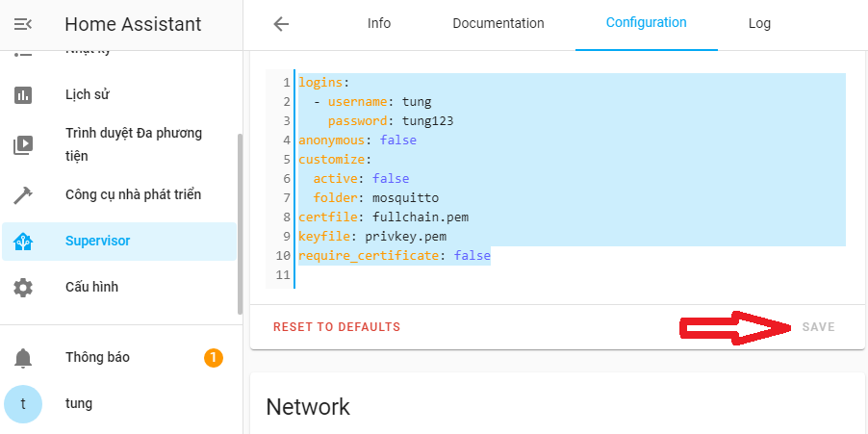
Task: Click the Supervisor sidebar icon
Action: (x=23, y=242)
